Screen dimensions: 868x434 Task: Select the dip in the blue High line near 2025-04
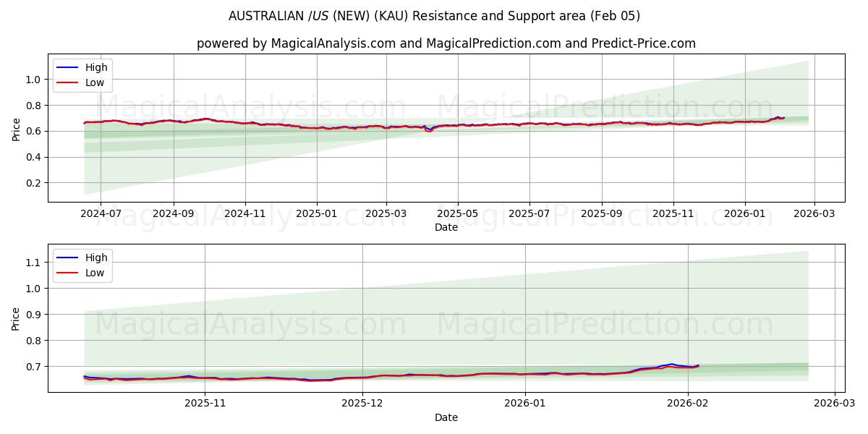pyautogui.click(x=428, y=130)
